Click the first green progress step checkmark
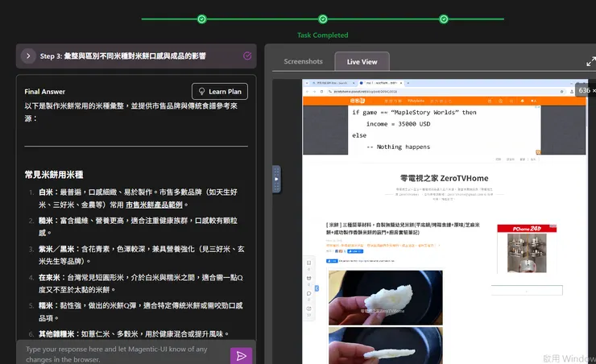The image size is (596, 364). pos(202,19)
